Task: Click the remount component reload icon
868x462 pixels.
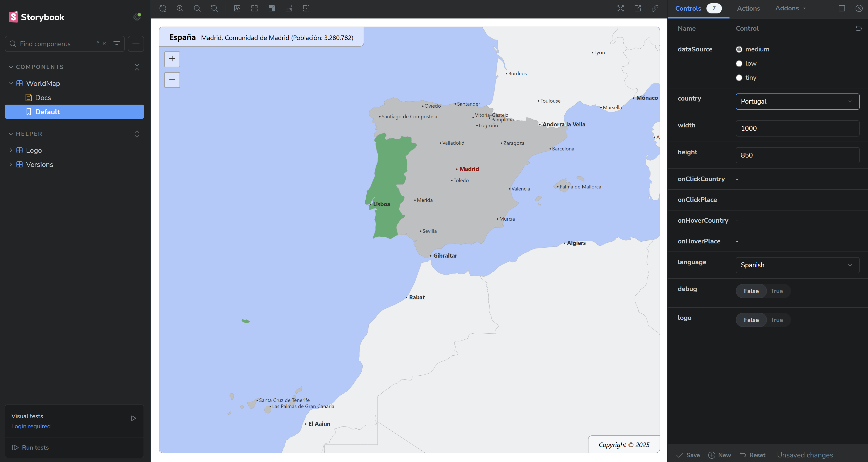Action: (163, 8)
